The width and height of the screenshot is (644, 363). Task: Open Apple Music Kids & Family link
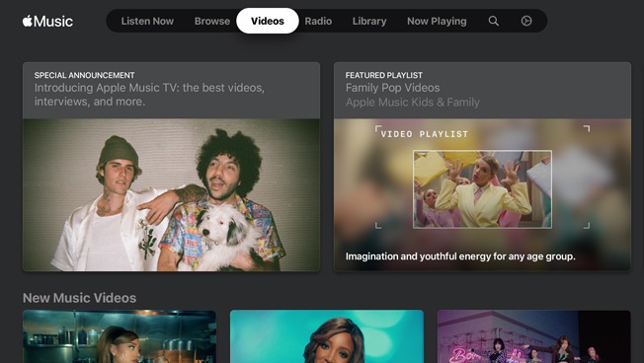click(412, 103)
